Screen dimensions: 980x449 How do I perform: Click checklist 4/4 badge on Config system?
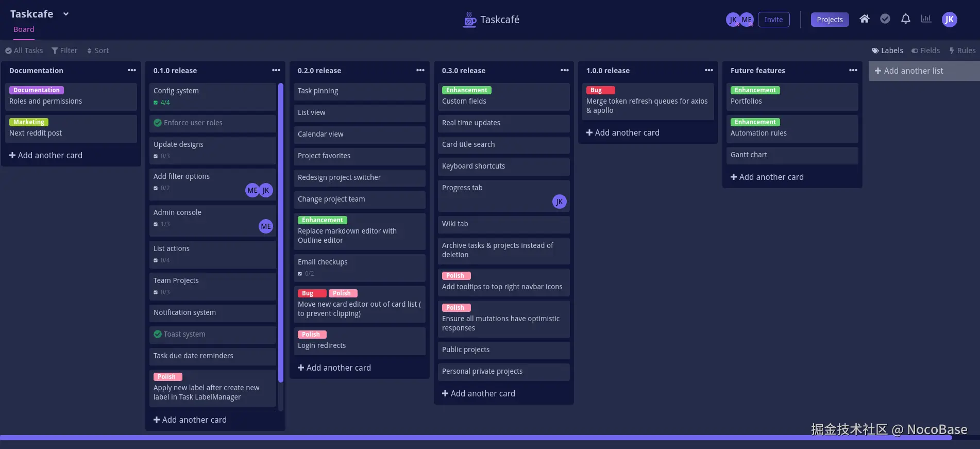click(x=162, y=103)
